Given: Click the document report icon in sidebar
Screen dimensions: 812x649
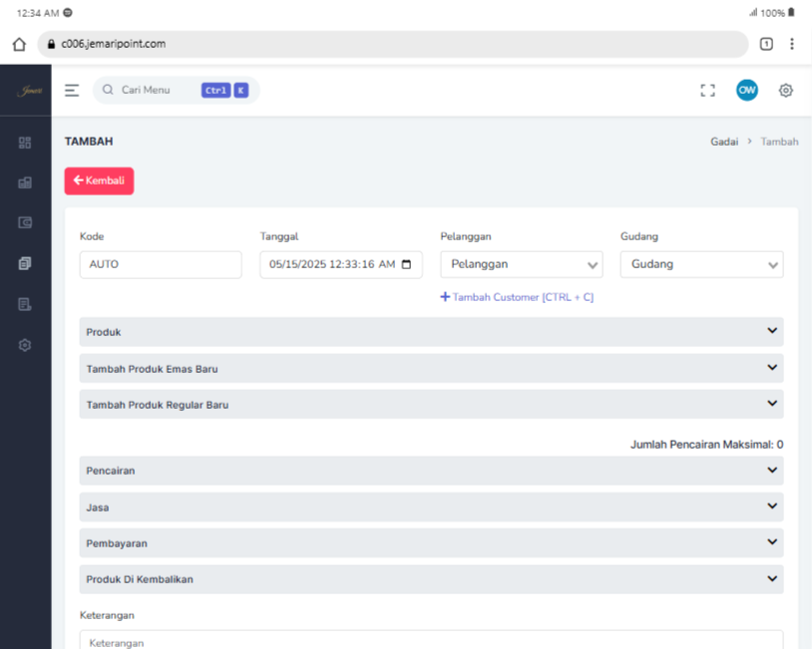Looking at the screenshot, I should tap(25, 305).
